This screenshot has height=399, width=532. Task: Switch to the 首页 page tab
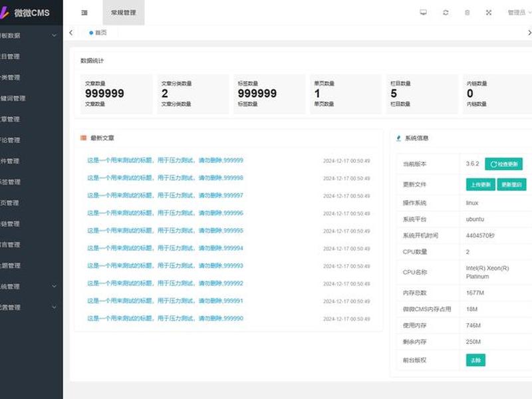98,33
